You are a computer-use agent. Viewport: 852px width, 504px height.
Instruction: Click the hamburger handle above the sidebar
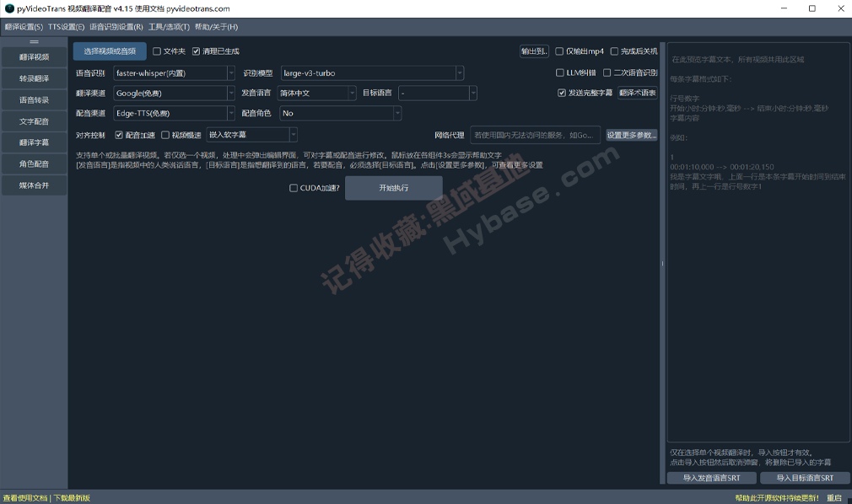point(35,42)
